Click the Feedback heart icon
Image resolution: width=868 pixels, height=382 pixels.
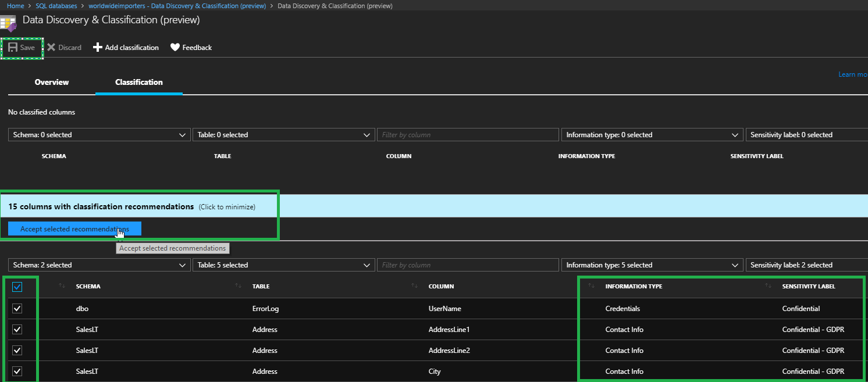coord(175,48)
